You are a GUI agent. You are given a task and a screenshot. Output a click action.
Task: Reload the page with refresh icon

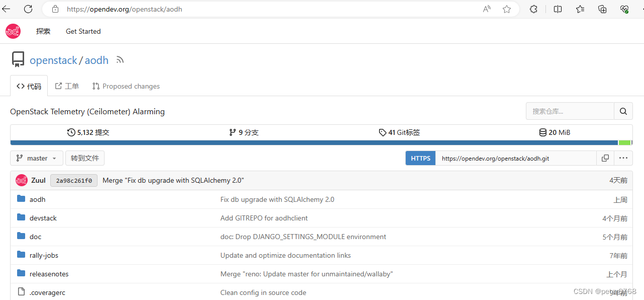28,9
